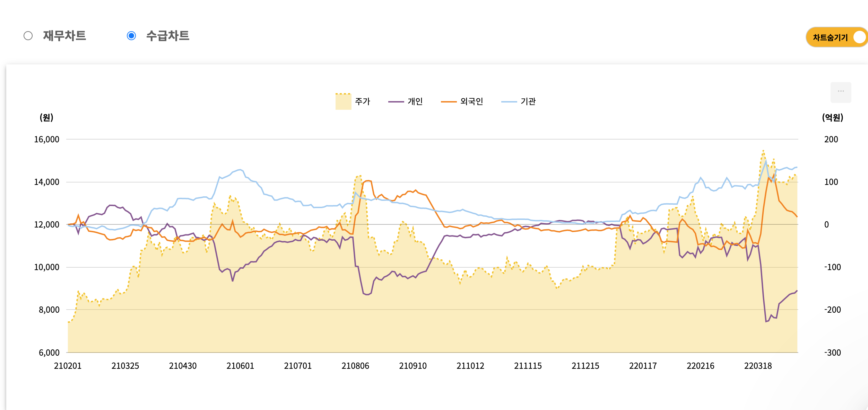Select the 수급차트 radio button
This screenshot has height=410, width=868.
[131, 36]
